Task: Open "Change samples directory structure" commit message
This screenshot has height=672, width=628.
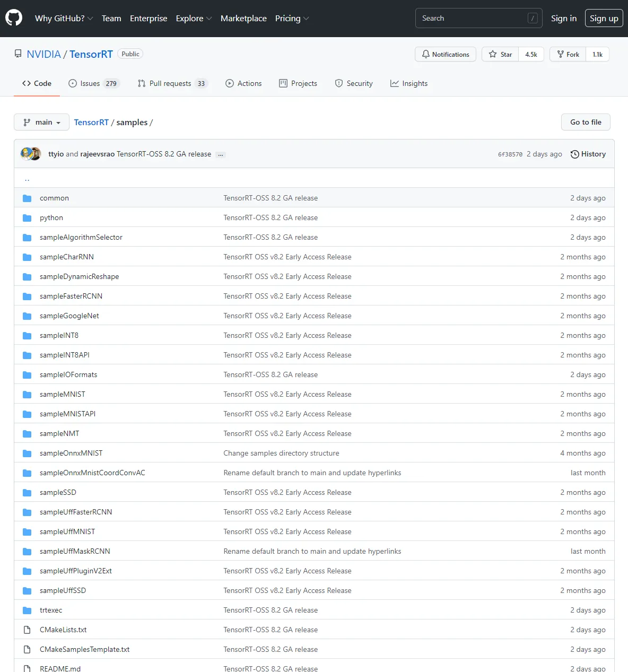Action: click(281, 453)
